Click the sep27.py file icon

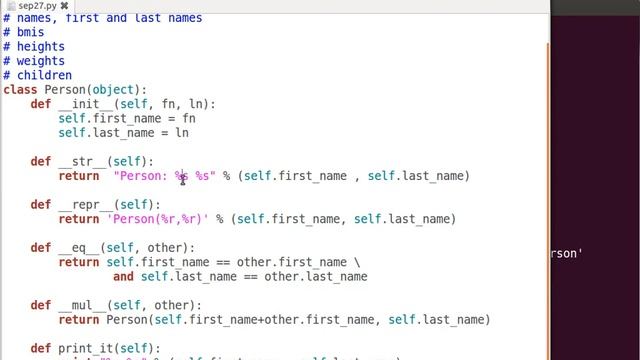click(x=11, y=6)
